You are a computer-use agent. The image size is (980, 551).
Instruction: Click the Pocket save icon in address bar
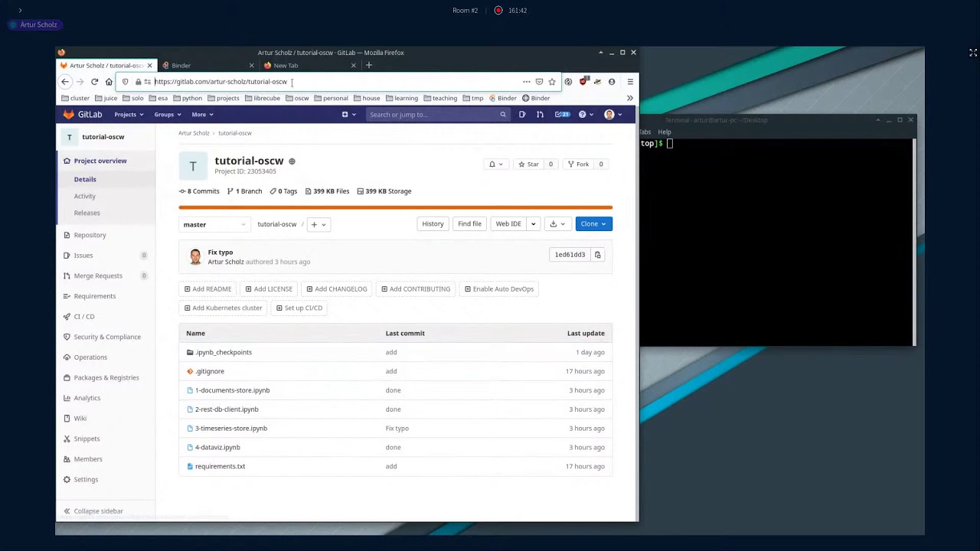click(539, 82)
